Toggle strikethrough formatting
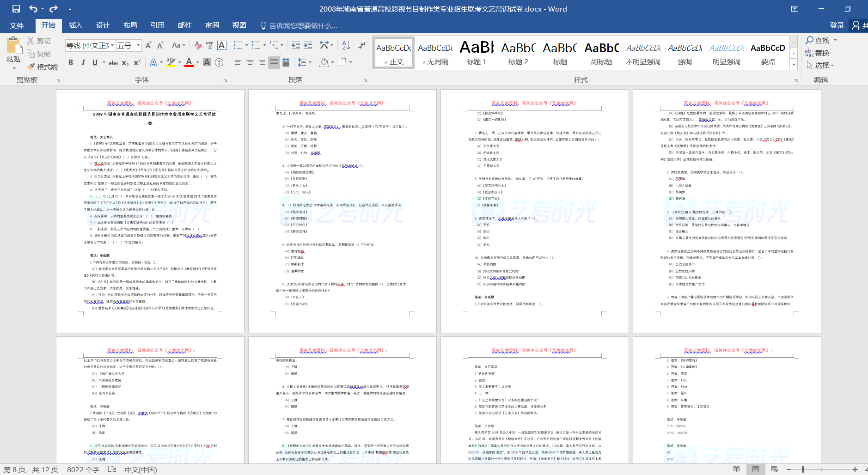The width and height of the screenshot is (868, 475). pyautogui.click(x=113, y=62)
